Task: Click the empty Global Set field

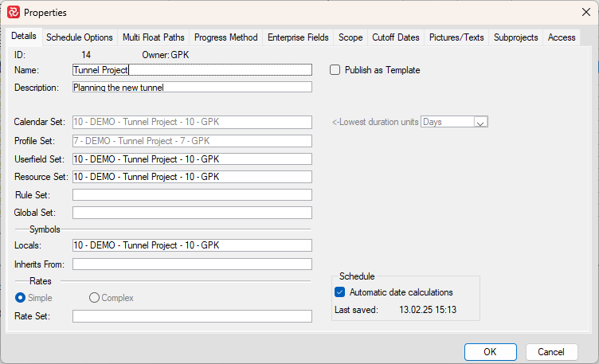Action: pos(192,213)
